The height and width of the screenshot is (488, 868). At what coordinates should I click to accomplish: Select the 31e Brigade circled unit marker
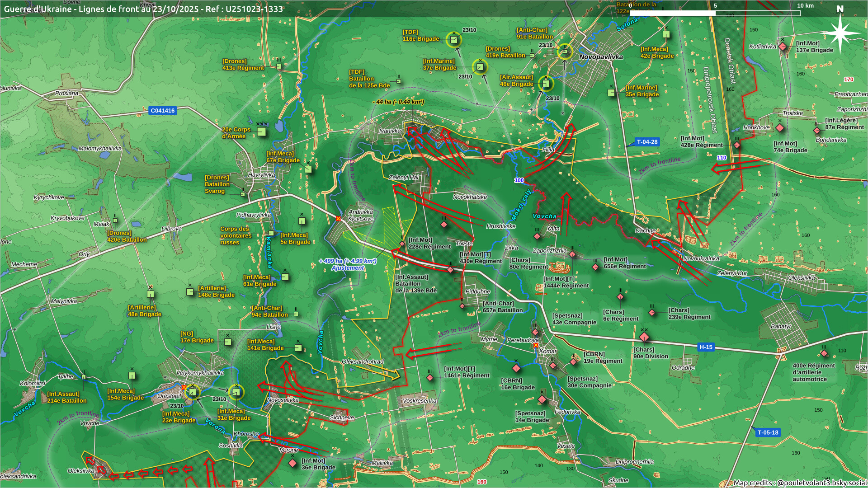236,392
